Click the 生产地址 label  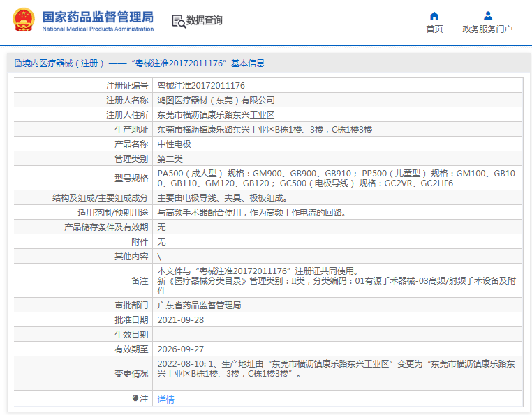[x=131, y=129]
